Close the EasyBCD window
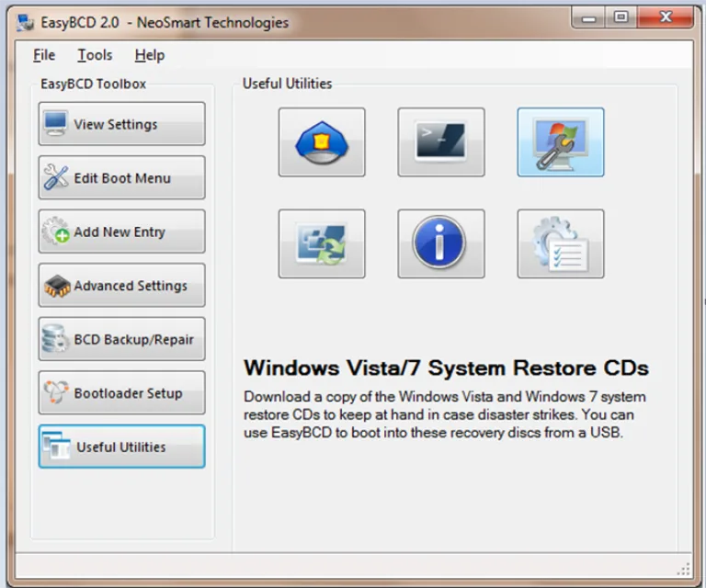The width and height of the screenshot is (706, 588). tap(666, 18)
